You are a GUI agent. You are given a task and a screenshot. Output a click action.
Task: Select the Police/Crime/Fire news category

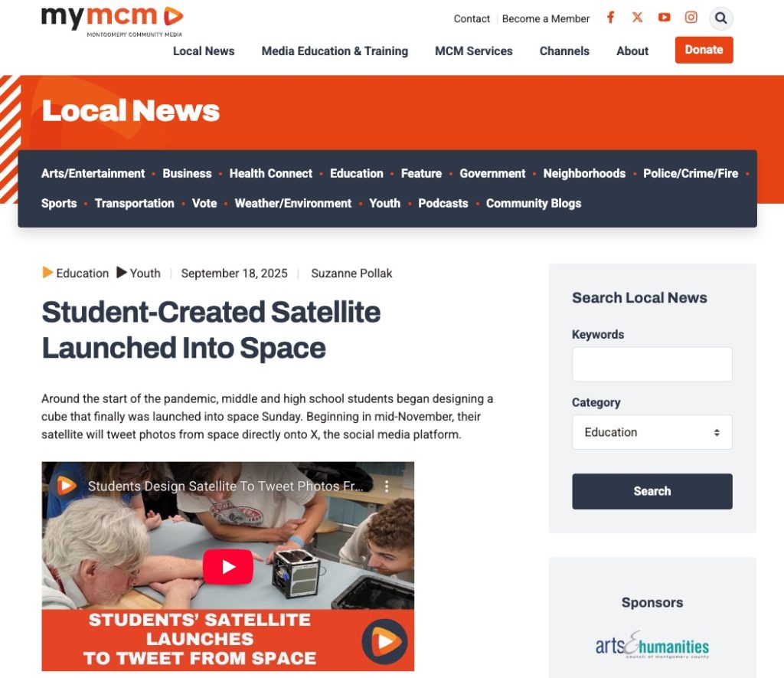pyautogui.click(x=691, y=174)
